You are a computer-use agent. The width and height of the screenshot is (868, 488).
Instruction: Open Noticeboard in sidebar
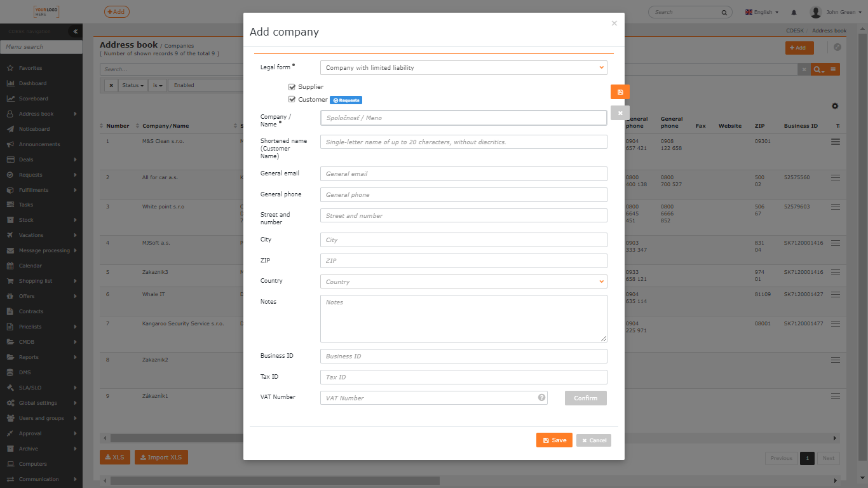(34, 129)
